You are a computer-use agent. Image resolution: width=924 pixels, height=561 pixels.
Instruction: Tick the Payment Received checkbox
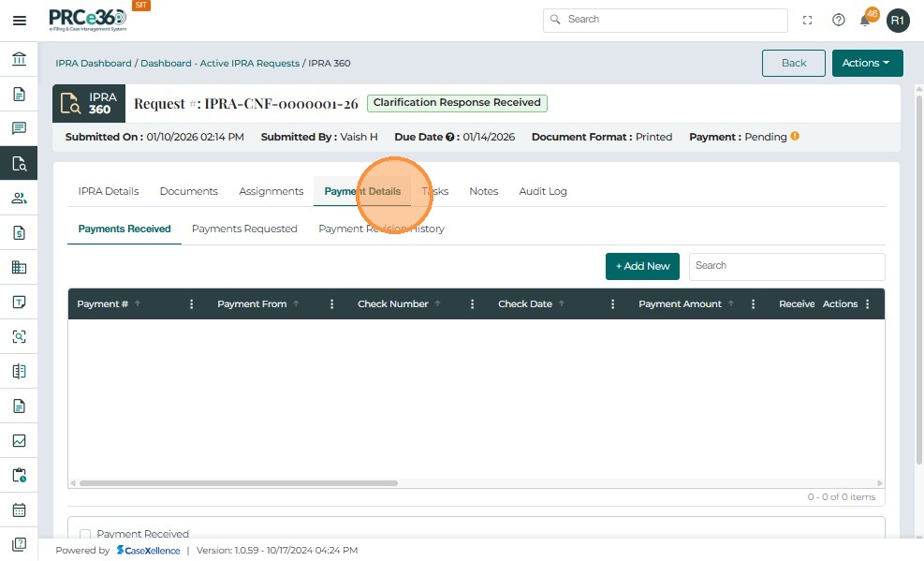click(x=85, y=534)
